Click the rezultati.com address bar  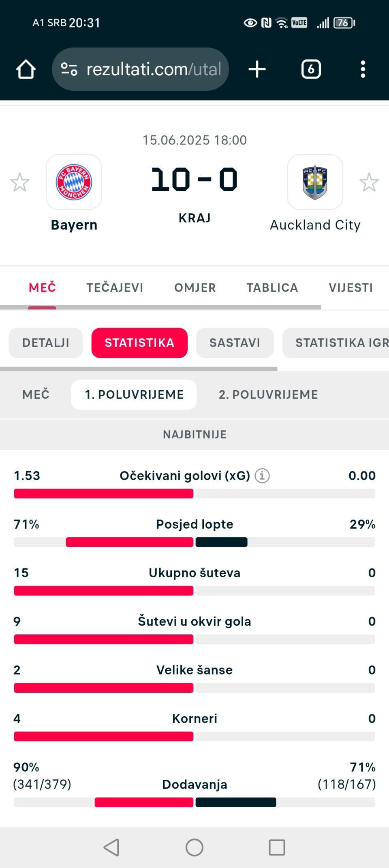(x=140, y=69)
